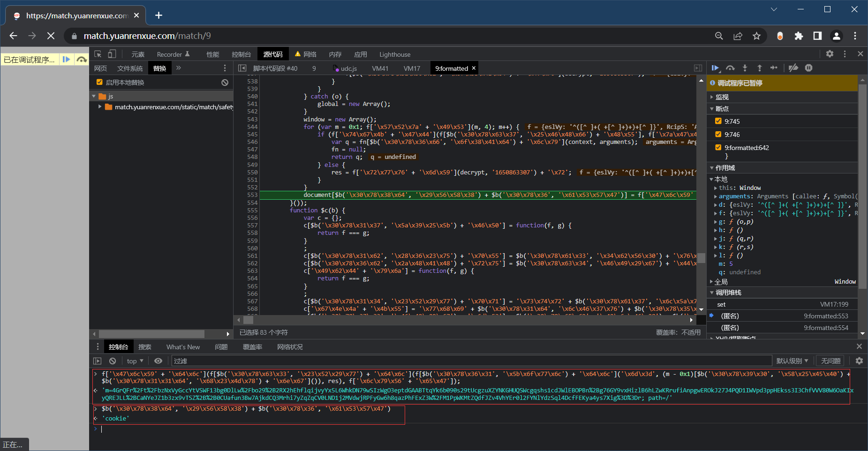Open the navigator pane three-dot menu

click(x=225, y=68)
